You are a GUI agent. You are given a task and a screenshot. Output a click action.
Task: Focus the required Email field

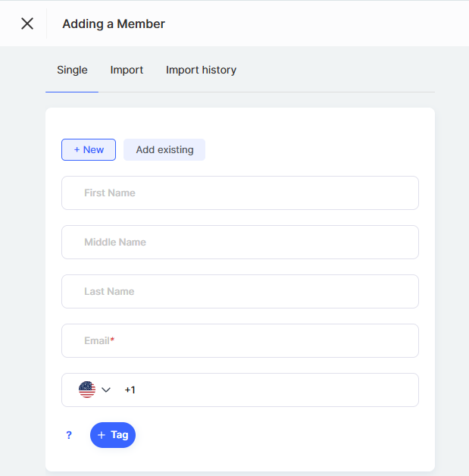click(x=240, y=340)
